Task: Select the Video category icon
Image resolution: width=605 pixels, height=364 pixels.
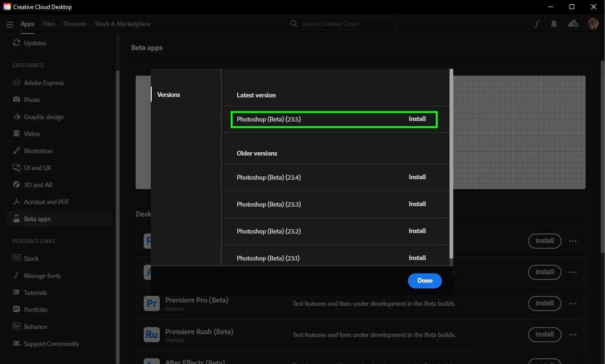Action: (x=17, y=134)
